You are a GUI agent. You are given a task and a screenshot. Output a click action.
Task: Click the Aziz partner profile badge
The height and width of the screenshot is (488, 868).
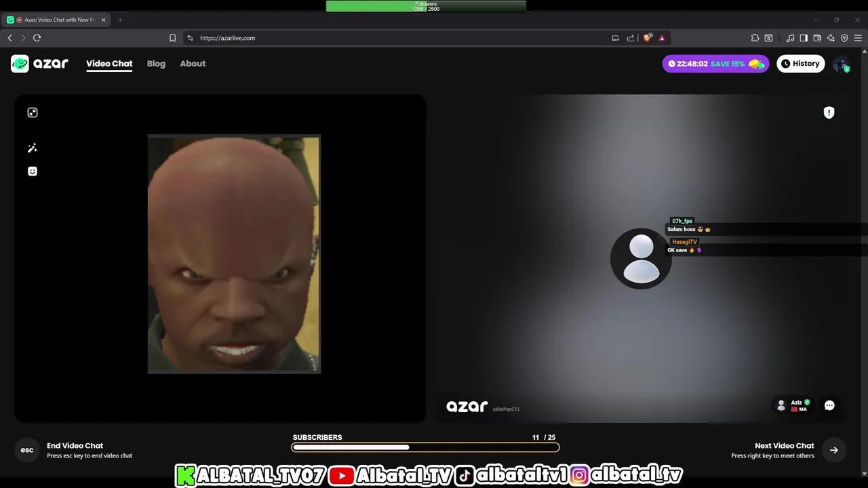tap(793, 405)
